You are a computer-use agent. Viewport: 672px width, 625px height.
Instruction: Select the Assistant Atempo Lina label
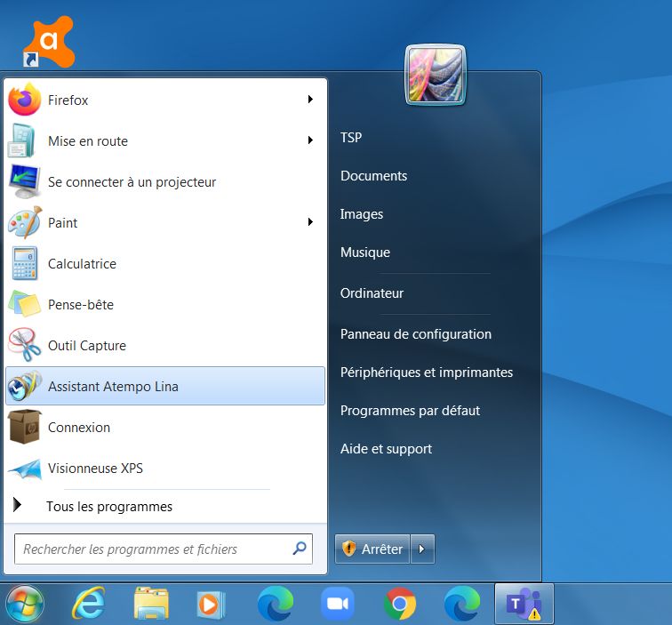pos(113,386)
